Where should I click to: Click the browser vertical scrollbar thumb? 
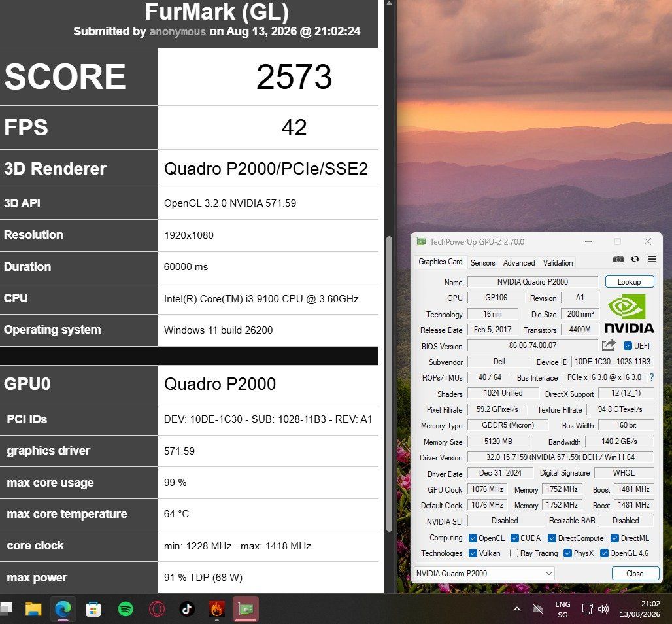pyautogui.click(x=389, y=384)
